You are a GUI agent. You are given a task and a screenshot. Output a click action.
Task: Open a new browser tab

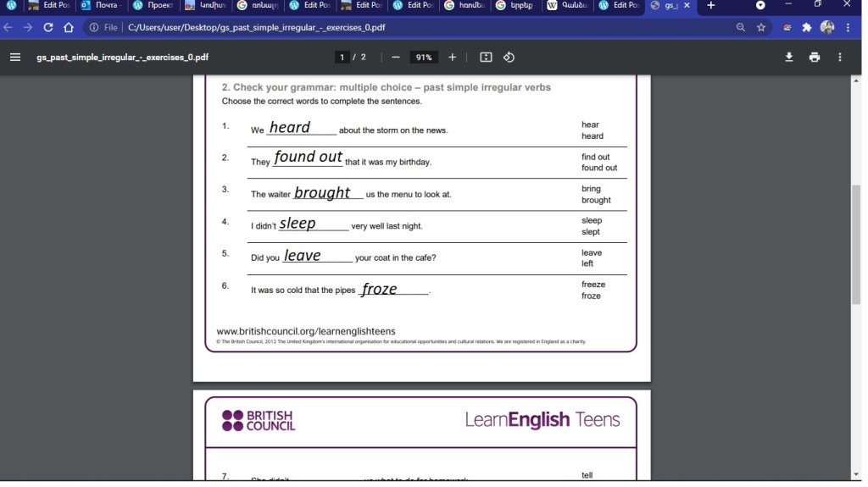pos(710,6)
